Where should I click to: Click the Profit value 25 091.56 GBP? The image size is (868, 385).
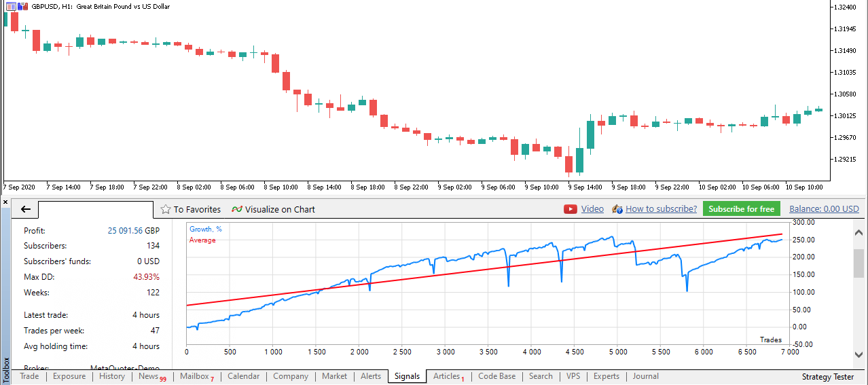click(x=134, y=231)
